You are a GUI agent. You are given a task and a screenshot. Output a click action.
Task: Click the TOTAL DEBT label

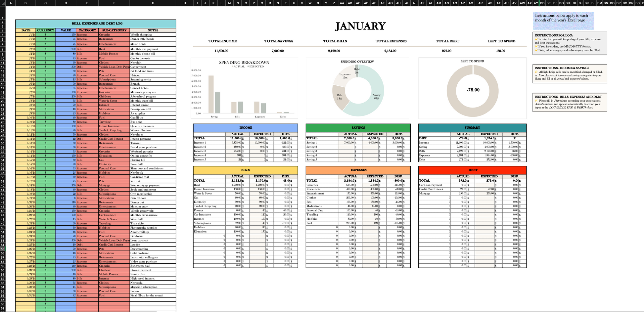[447, 41]
